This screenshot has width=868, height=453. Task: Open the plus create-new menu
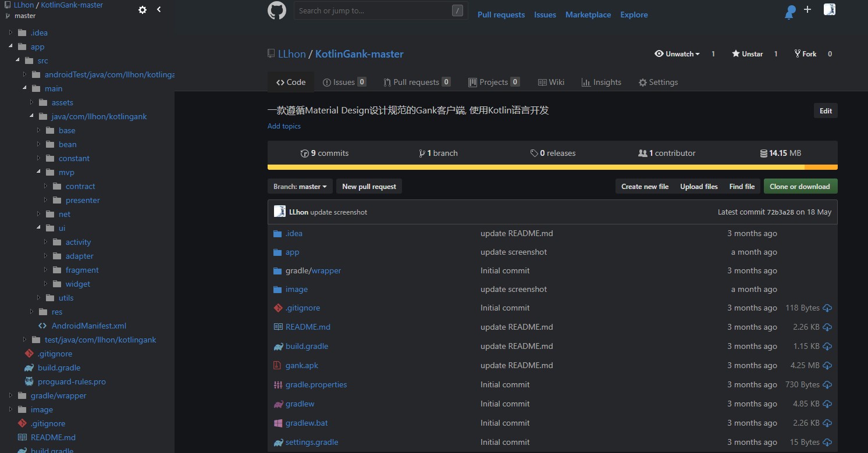(807, 9)
